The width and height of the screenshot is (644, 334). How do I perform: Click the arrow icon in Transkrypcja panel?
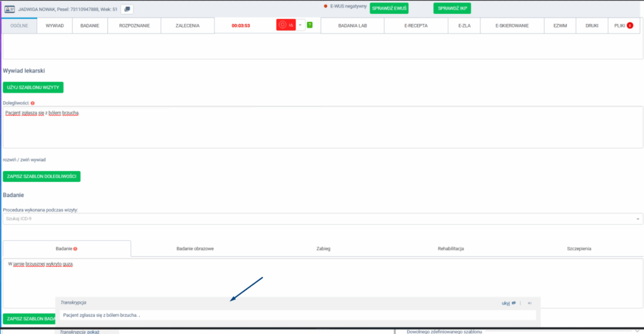pos(530,303)
